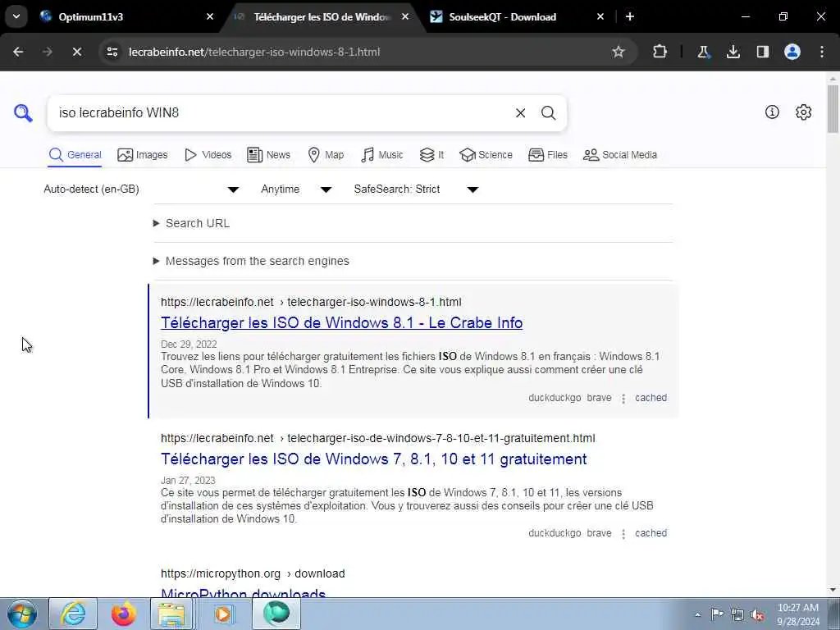840x630 pixels.
Task: Switch to the Optimum11v3 browser tab
Action: coord(126,16)
